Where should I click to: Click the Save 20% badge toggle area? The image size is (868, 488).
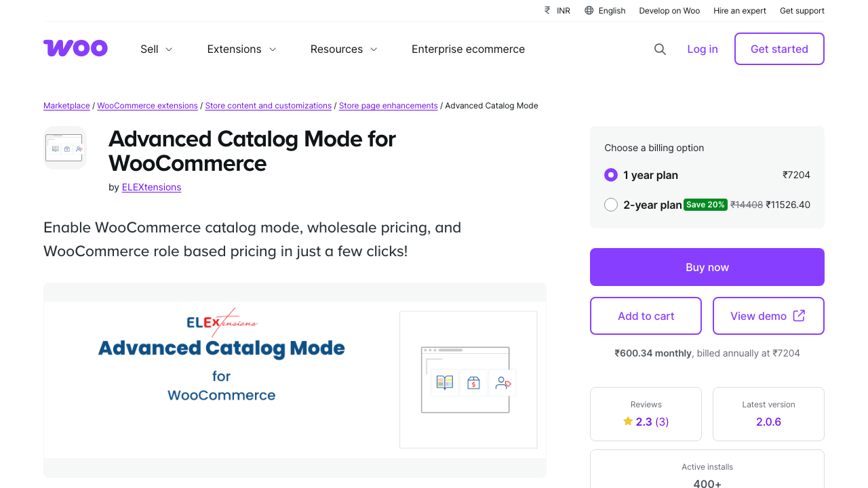pyautogui.click(x=705, y=204)
